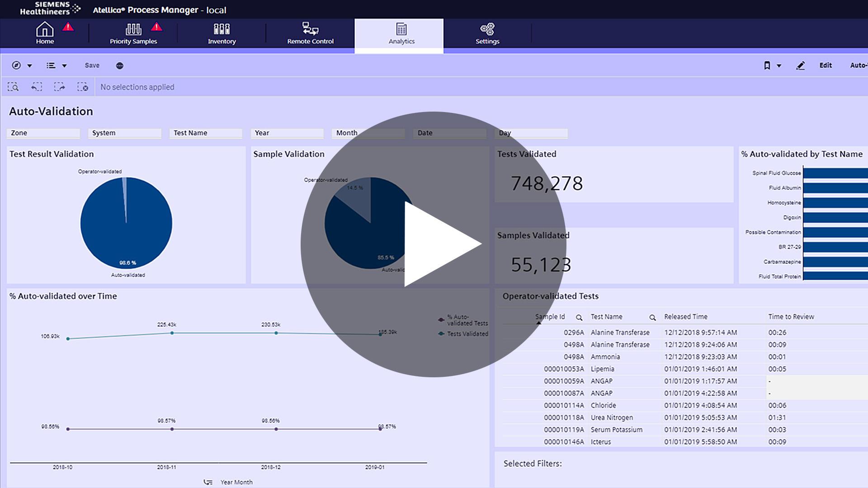
Task: Click the search icon beside Sample Id column
Action: click(579, 317)
